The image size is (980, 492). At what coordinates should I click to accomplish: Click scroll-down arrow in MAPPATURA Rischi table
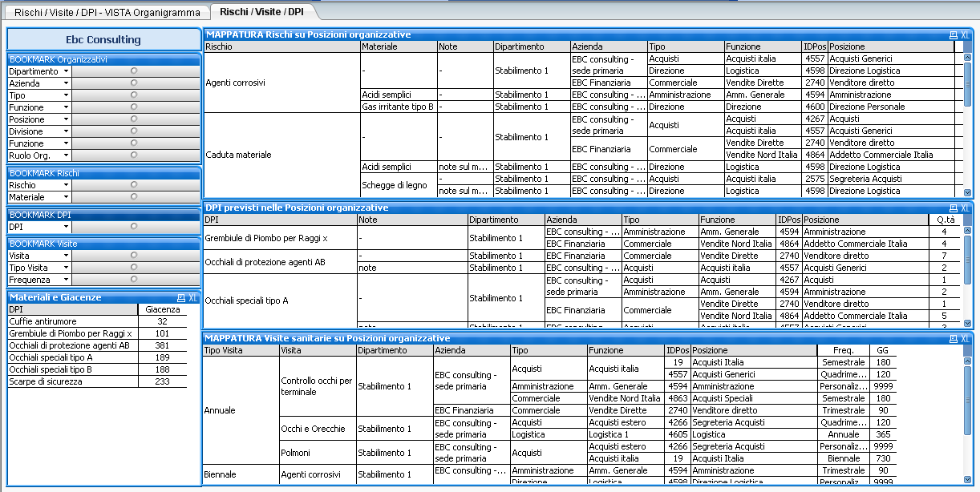click(967, 192)
